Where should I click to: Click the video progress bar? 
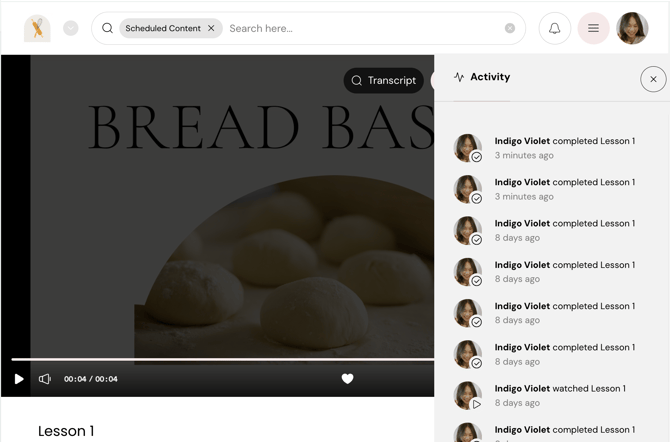[x=223, y=359]
